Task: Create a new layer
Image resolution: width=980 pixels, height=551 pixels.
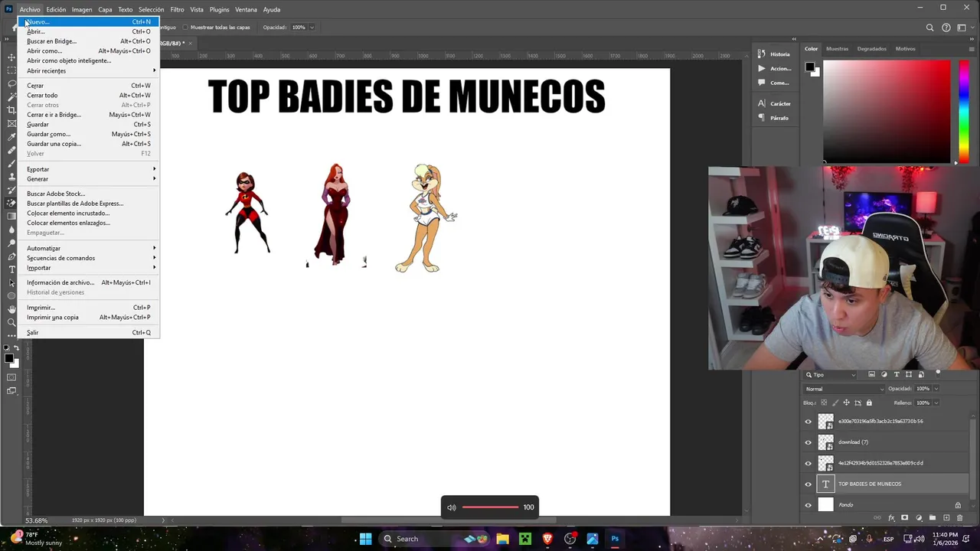Action: pyautogui.click(x=946, y=517)
